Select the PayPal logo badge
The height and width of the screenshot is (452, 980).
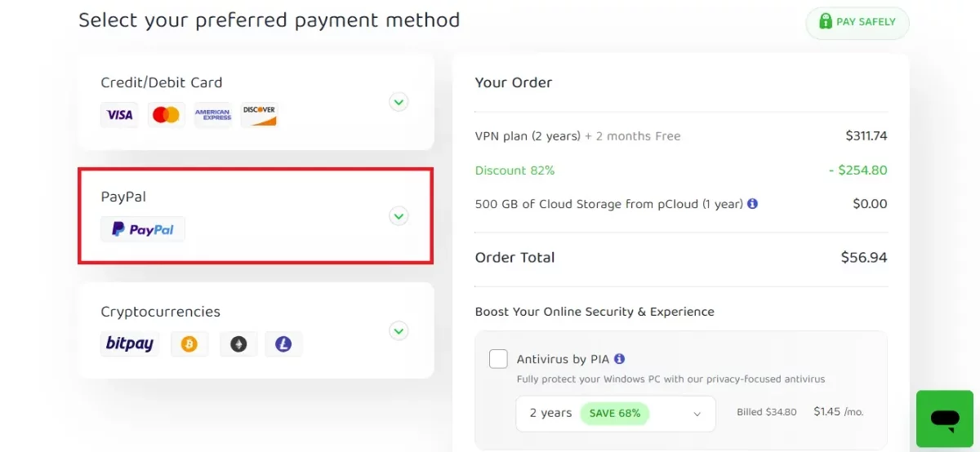[143, 229]
